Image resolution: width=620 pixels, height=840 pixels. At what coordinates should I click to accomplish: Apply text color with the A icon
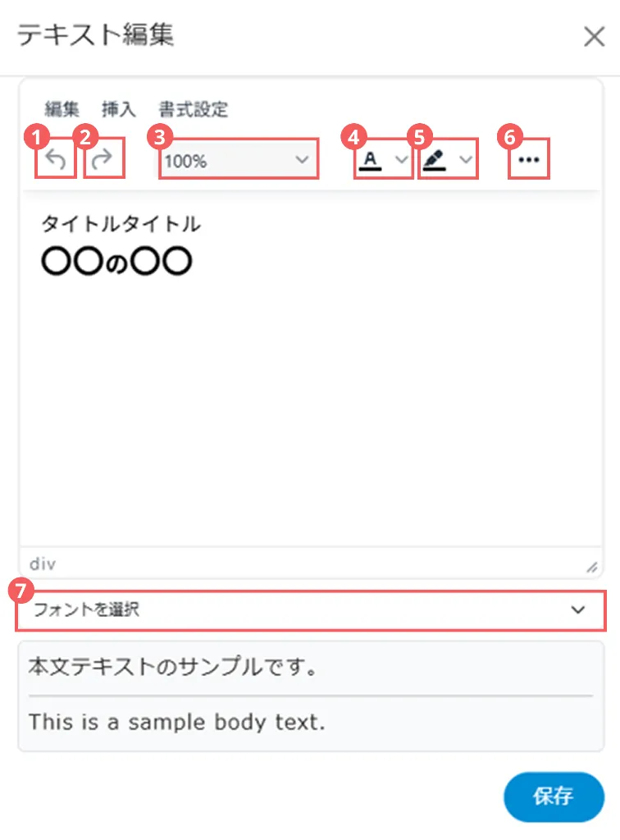pos(371,161)
